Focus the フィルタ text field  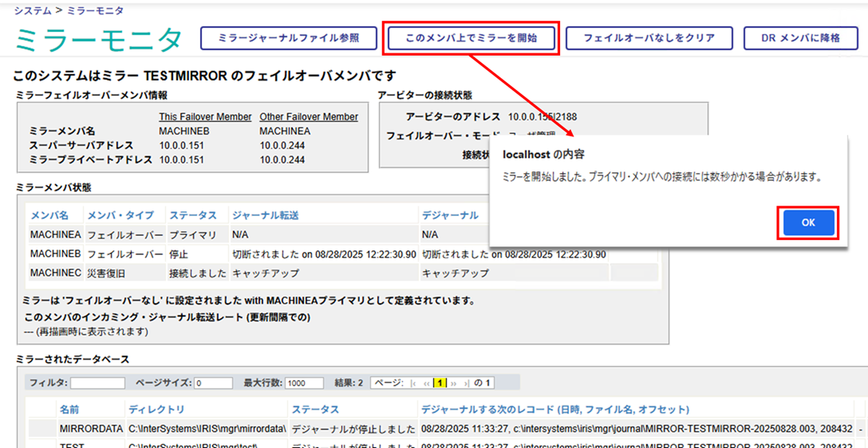pos(97,383)
